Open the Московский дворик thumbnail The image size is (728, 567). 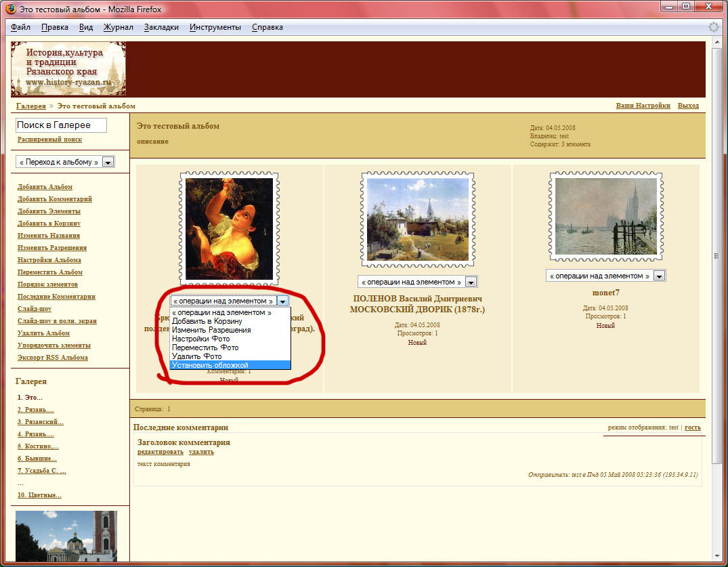click(417, 219)
